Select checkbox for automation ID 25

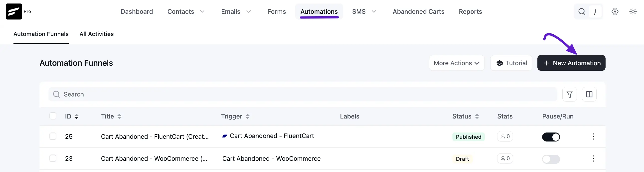pyautogui.click(x=53, y=136)
